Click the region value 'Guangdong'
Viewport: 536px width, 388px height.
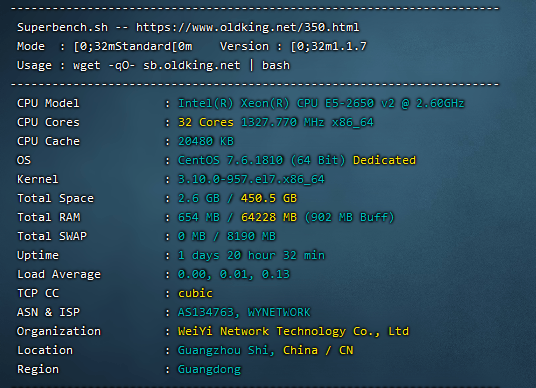coord(209,370)
